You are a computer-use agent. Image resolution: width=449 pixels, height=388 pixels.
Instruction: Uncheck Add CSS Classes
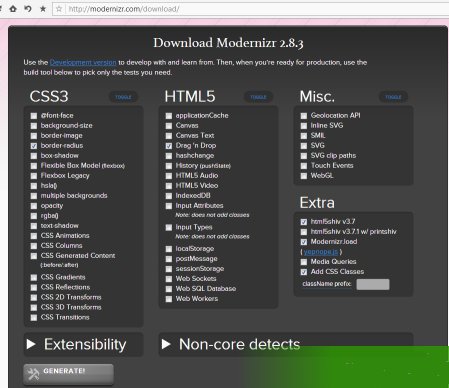304,272
